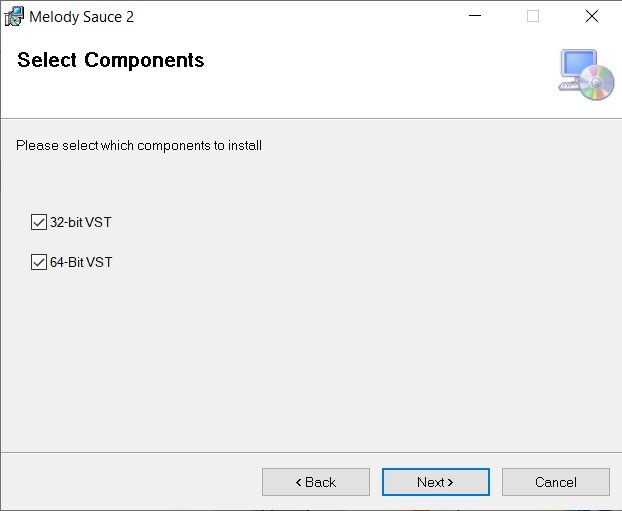Click the "64-Bit VST" label text
This screenshot has width=622, height=511.
pos(81,263)
